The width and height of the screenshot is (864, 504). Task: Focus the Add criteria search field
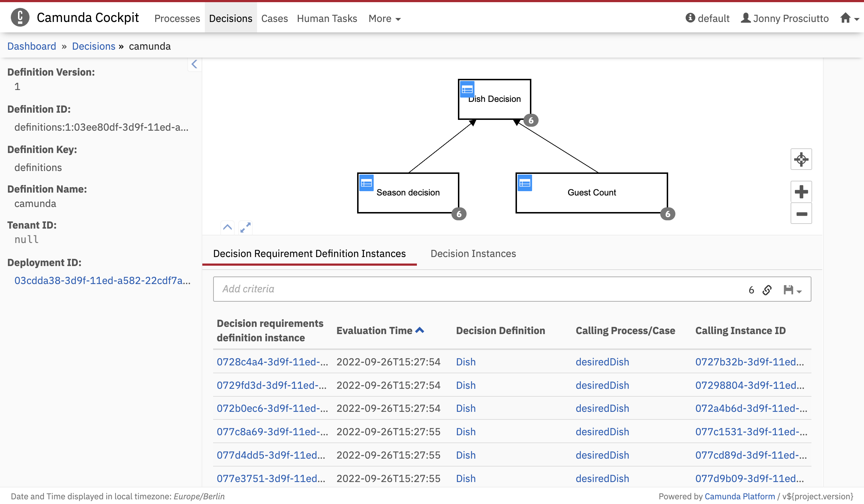[x=479, y=289]
